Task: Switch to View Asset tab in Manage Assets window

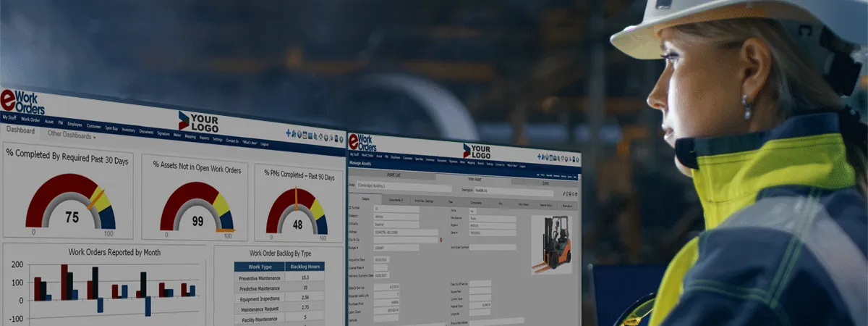Action: (x=474, y=179)
